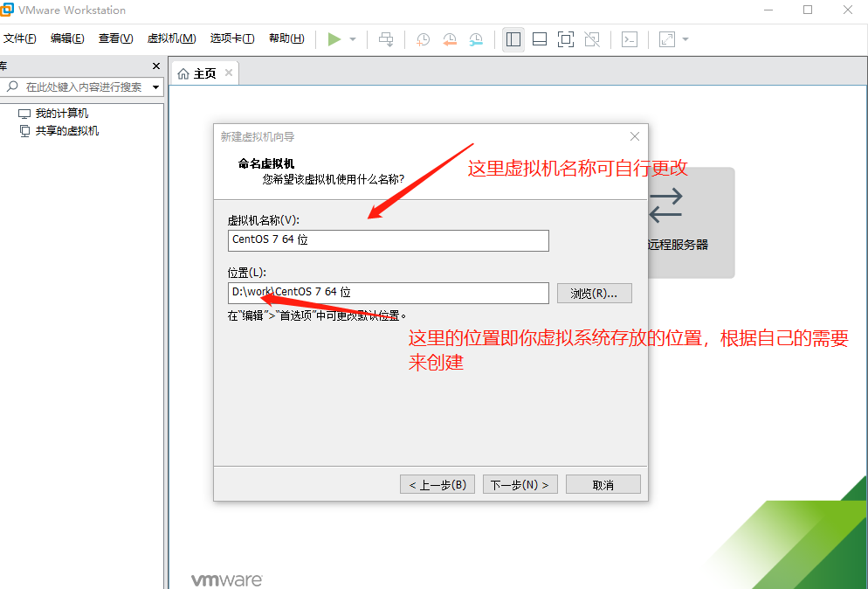Open the 查看(V) menu
Image resolution: width=868 pixels, height=589 pixels.
[115, 38]
